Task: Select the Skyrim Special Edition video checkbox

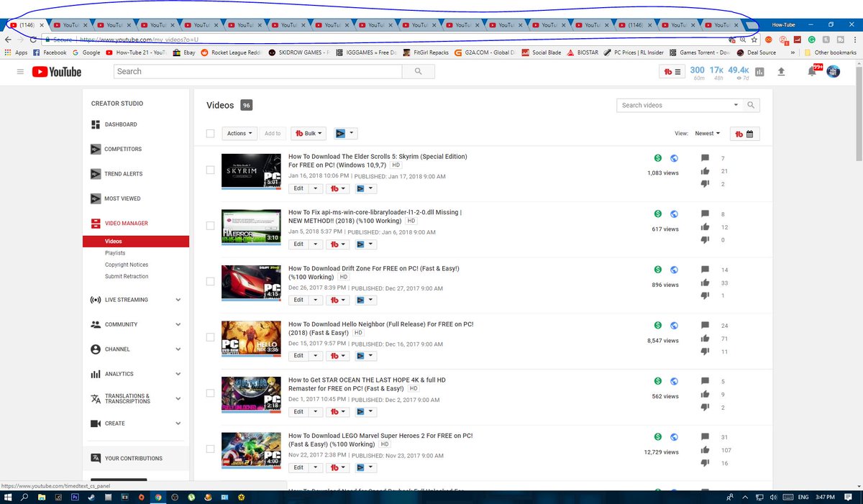Action: [210, 170]
